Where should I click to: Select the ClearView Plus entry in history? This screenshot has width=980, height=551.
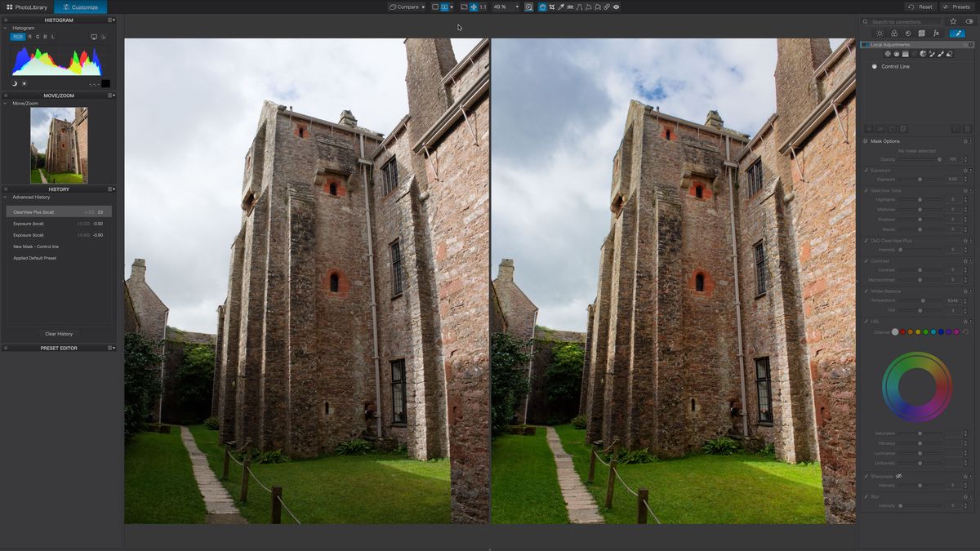[57, 211]
